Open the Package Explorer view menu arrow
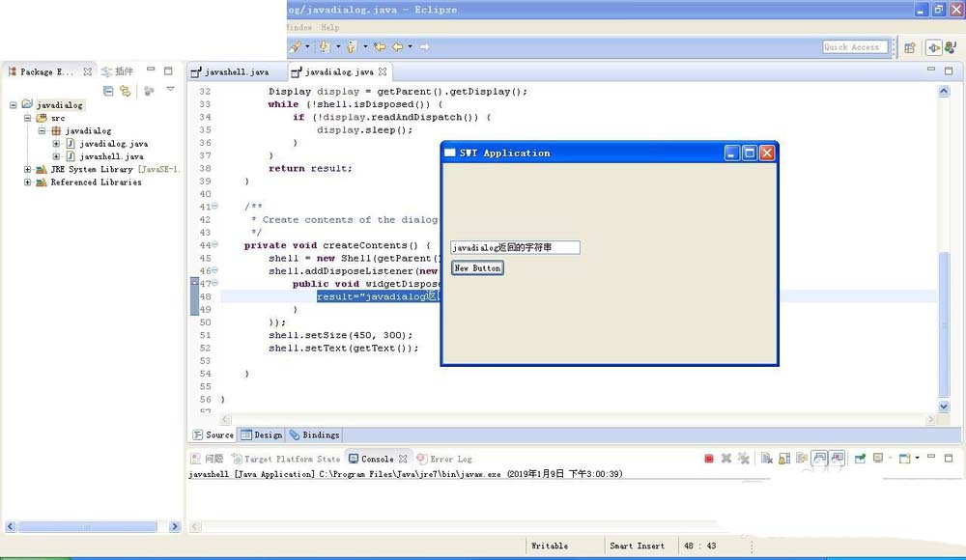966x560 pixels. click(169, 90)
